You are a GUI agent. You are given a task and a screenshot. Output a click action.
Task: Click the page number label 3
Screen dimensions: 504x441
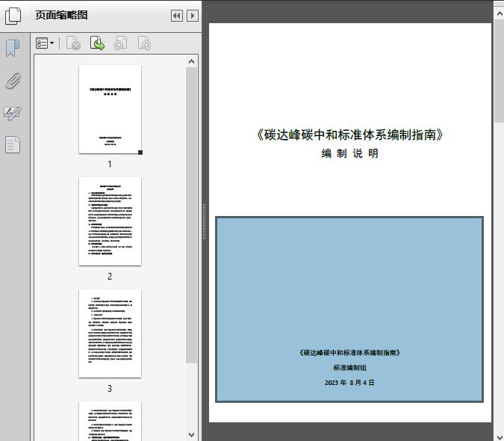coord(110,389)
